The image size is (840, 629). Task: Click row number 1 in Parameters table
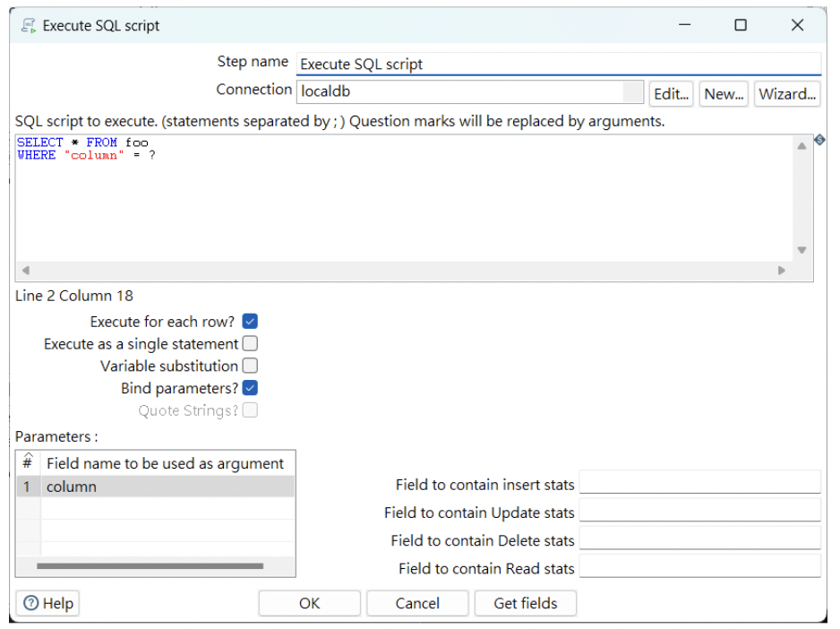(x=27, y=487)
